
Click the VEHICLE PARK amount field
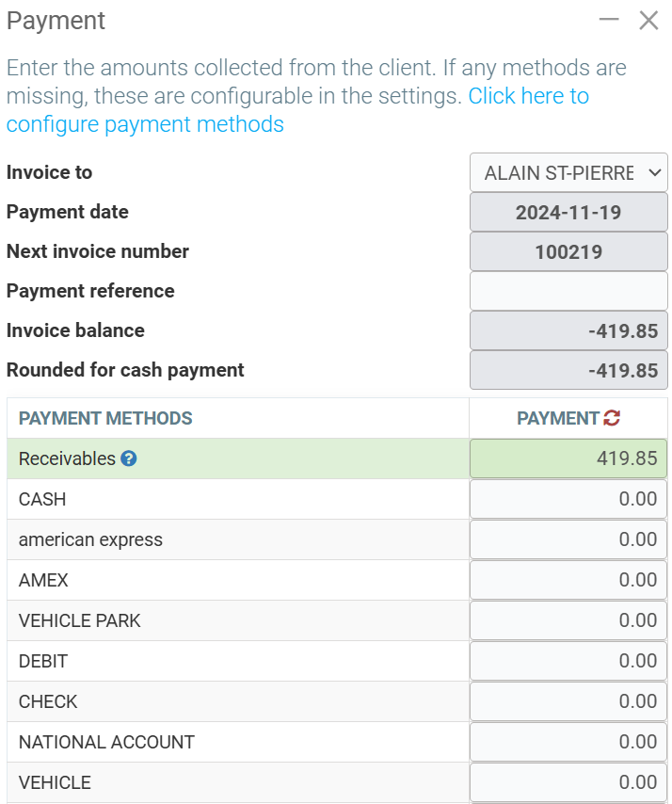568,620
